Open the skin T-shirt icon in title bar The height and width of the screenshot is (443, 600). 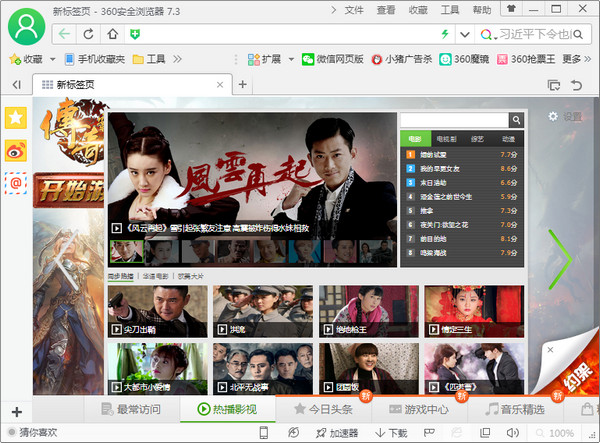click(511, 9)
